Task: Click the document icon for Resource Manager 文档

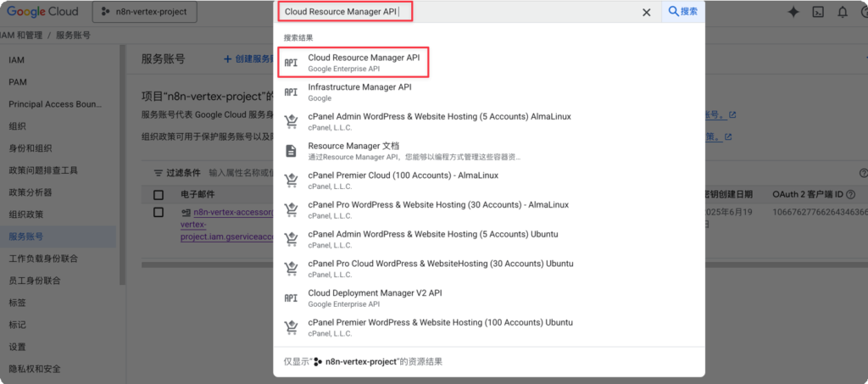Action: pos(291,151)
